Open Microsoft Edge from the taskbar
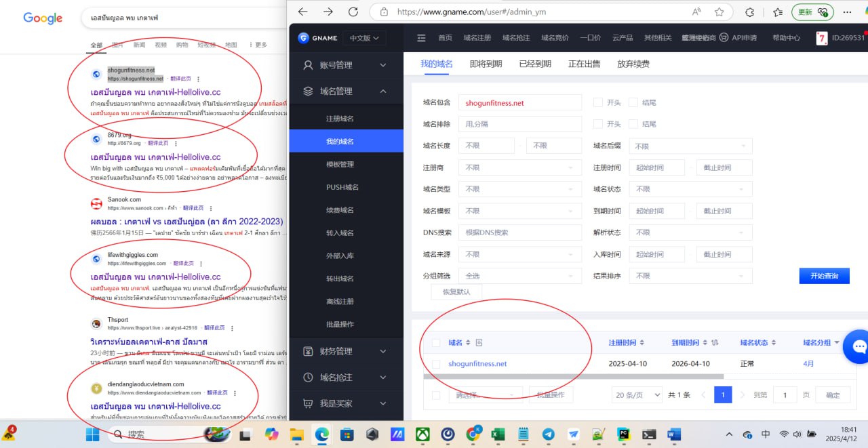This screenshot has width=868, height=448. [321, 434]
